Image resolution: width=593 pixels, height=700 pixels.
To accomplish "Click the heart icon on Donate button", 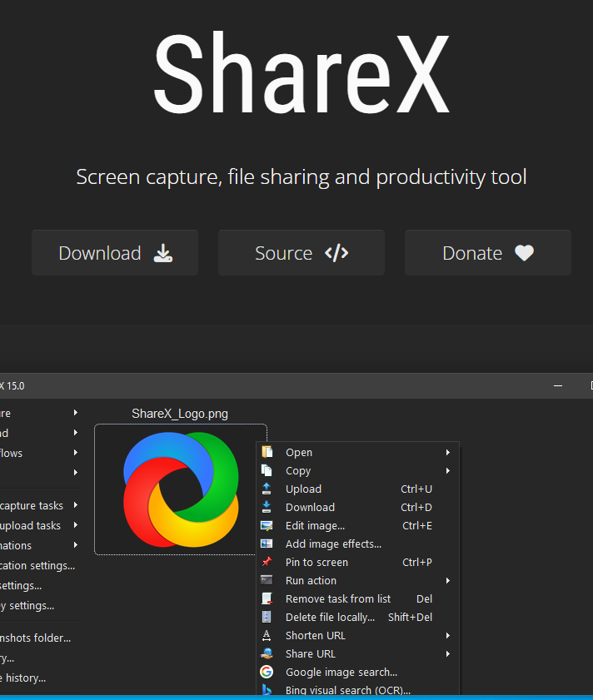I will pyautogui.click(x=524, y=253).
